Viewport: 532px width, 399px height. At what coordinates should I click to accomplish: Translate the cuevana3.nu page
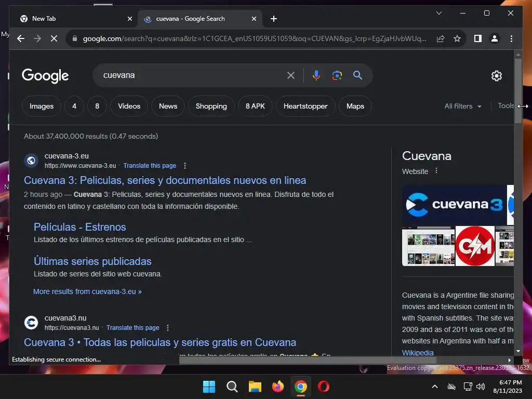click(132, 328)
